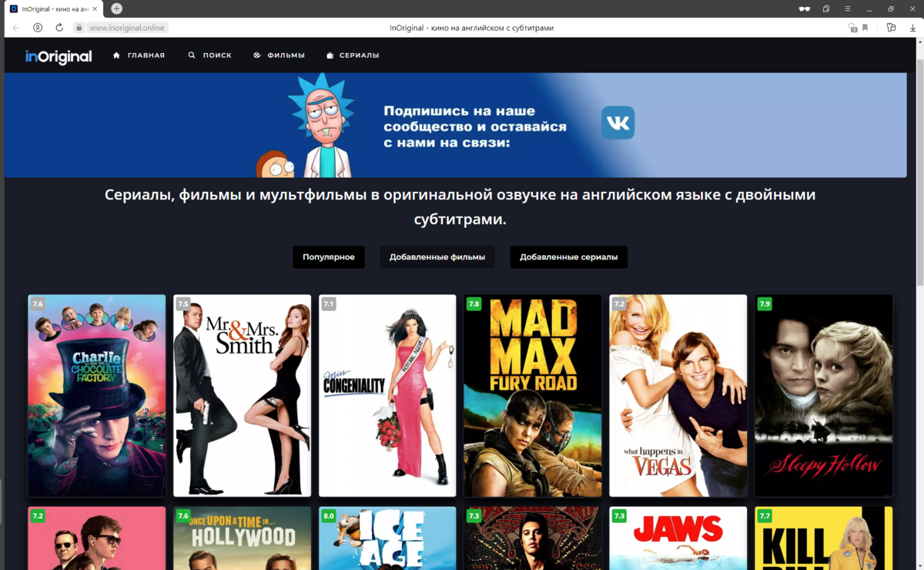Click the protection shield icon with badge
This screenshot has height=570, width=924.
point(852,28)
